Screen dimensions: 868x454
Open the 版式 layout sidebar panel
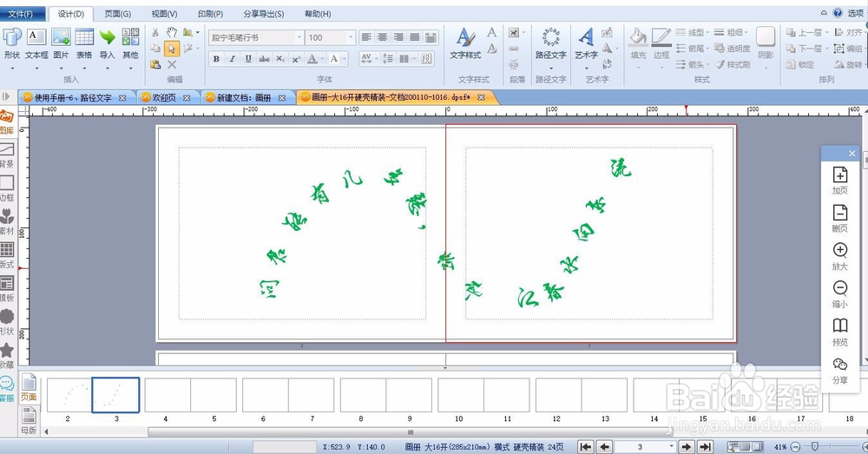(x=7, y=255)
